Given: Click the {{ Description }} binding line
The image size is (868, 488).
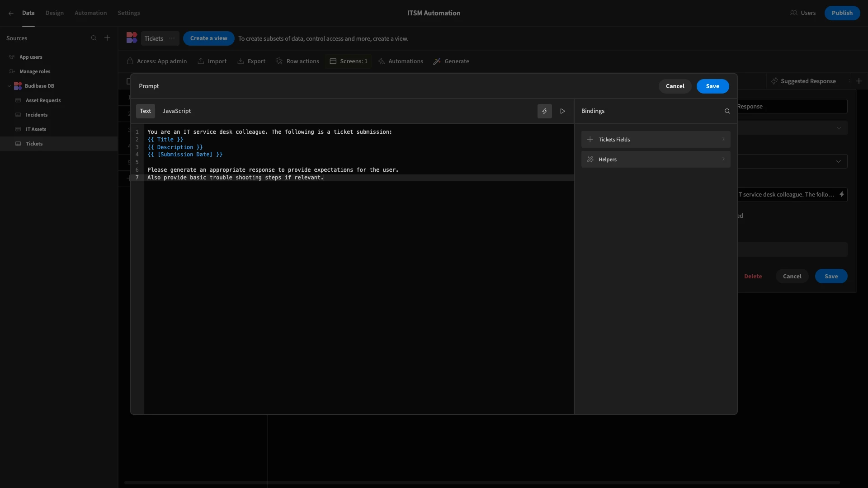Looking at the screenshot, I should click(175, 147).
